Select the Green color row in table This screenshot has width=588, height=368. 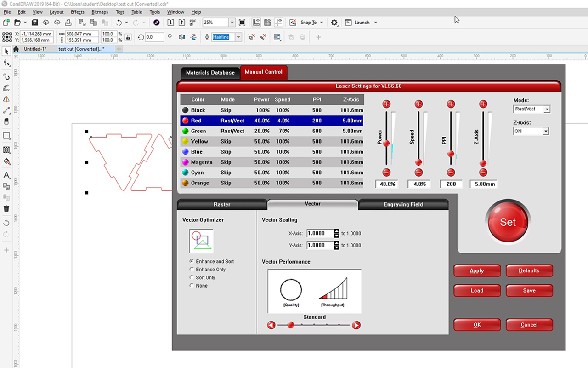coord(271,131)
